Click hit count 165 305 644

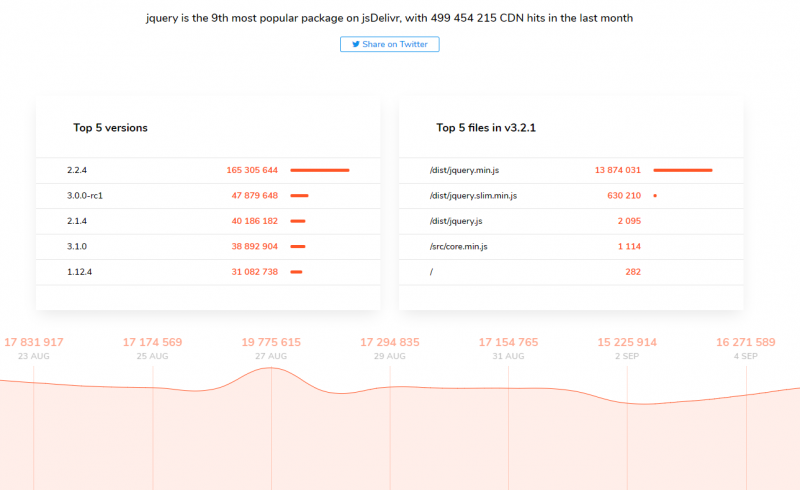252,170
